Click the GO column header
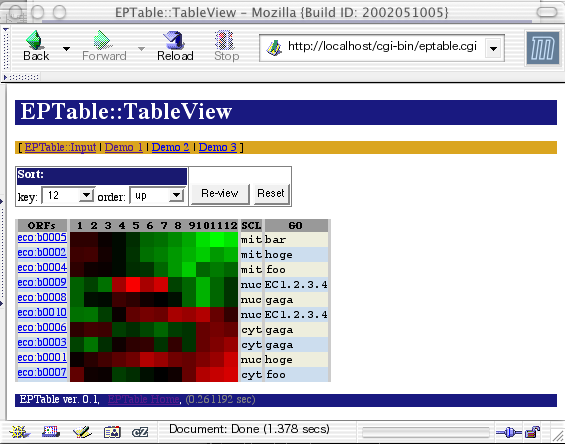 pyautogui.click(x=296, y=226)
